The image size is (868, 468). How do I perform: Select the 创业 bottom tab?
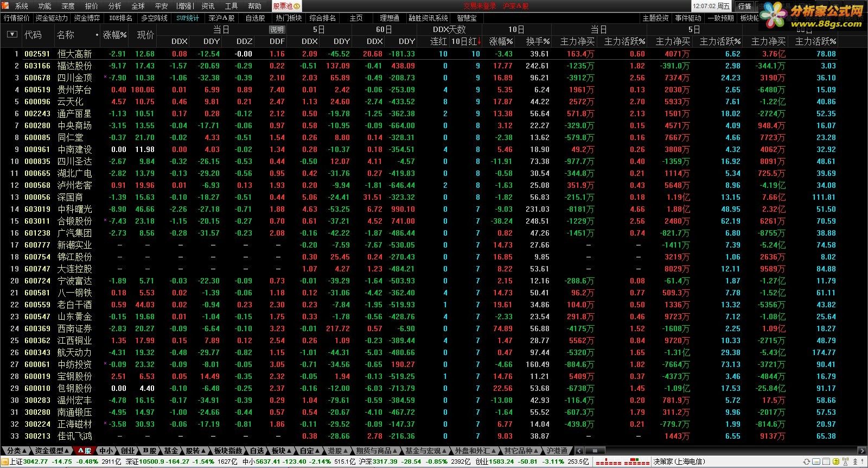[x=127, y=451]
